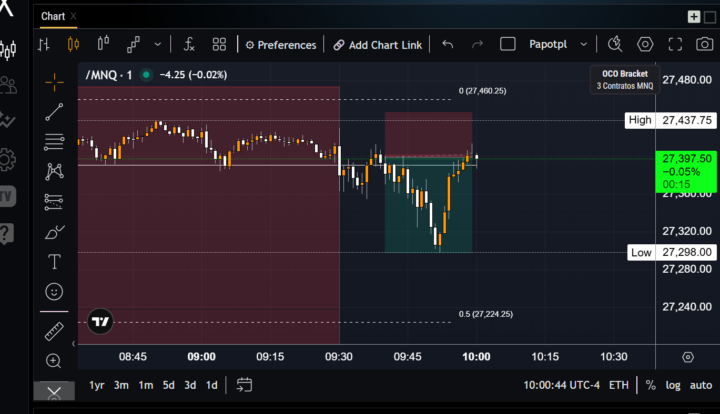This screenshot has width=720, height=414.
Task: Redo the chart action
Action: pyautogui.click(x=478, y=45)
